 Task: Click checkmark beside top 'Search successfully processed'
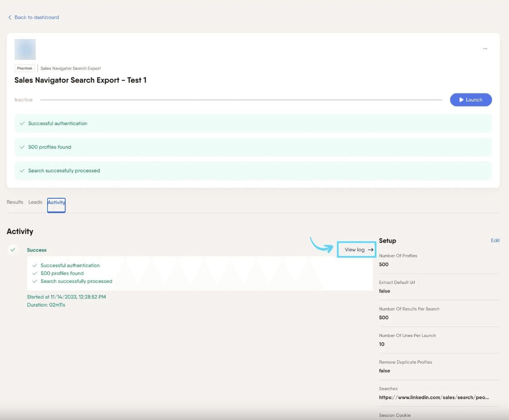22,171
